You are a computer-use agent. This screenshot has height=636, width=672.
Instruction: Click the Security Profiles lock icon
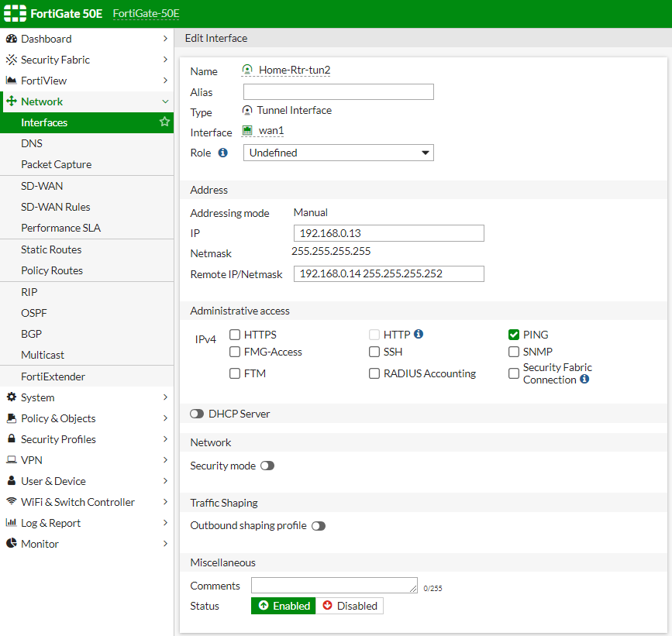[x=12, y=439]
